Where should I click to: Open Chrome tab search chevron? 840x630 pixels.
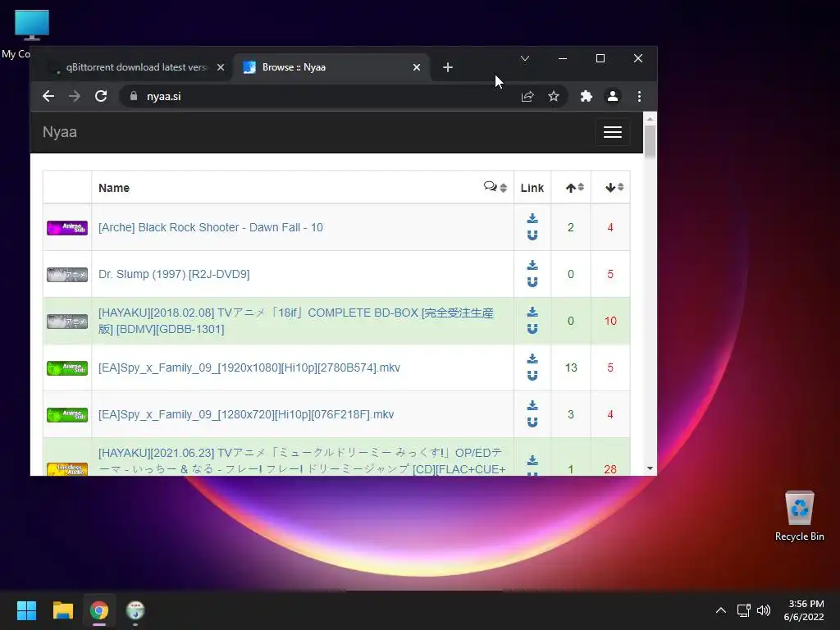coord(525,58)
